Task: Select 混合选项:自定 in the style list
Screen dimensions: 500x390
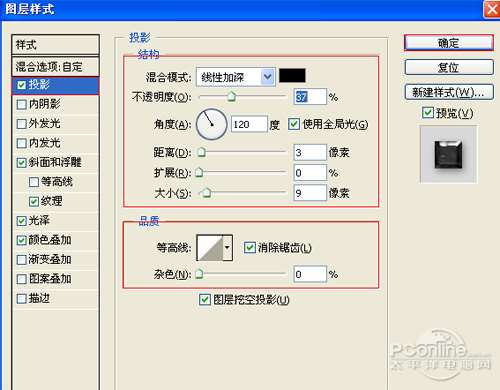Action: pyautogui.click(x=55, y=67)
